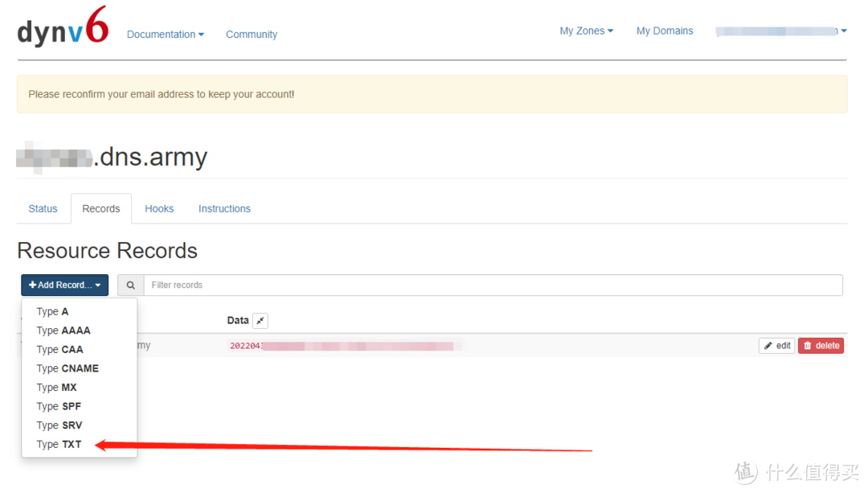Choose Type MX record

pos(79,387)
